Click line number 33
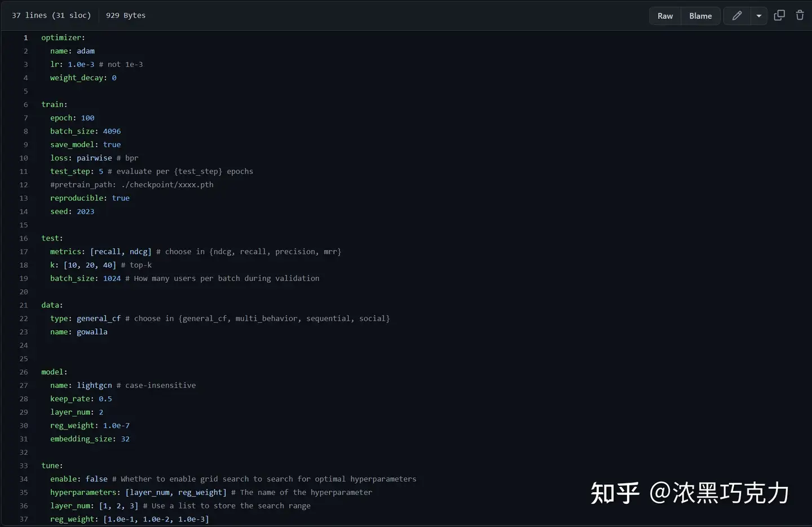This screenshot has width=812, height=527. [x=24, y=466]
